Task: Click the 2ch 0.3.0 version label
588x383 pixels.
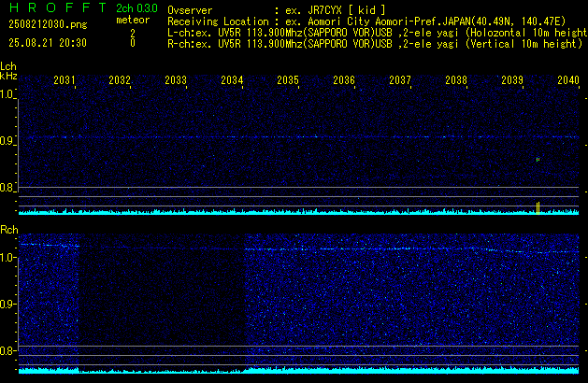Action: [136, 8]
